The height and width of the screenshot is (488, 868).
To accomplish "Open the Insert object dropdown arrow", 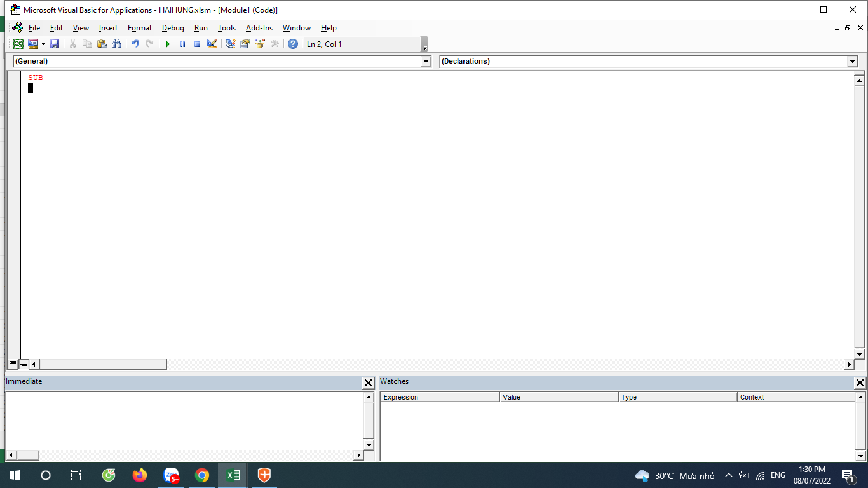I will pyautogui.click(x=43, y=44).
